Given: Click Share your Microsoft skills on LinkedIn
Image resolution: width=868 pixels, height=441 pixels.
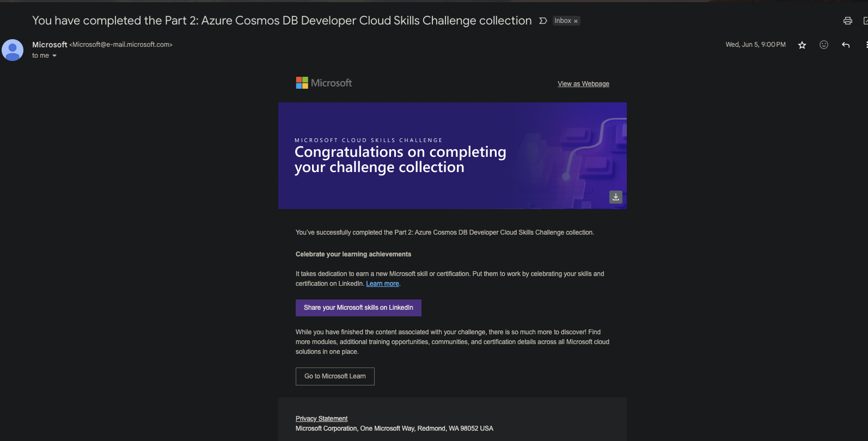Looking at the screenshot, I should [358, 308].
